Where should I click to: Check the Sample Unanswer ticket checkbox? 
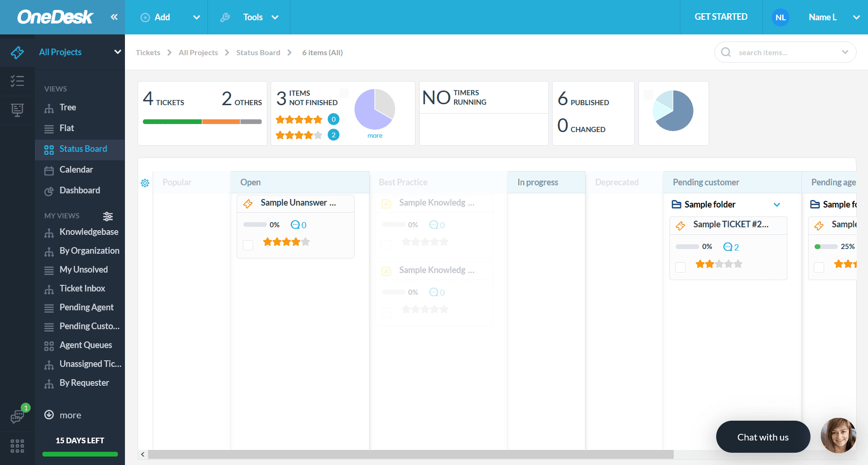(248, 245)
